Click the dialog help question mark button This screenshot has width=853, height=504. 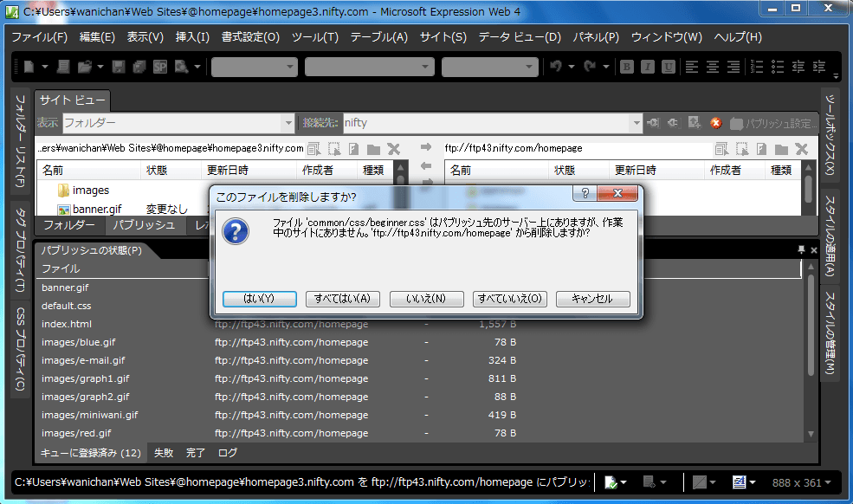click(585, 193)
